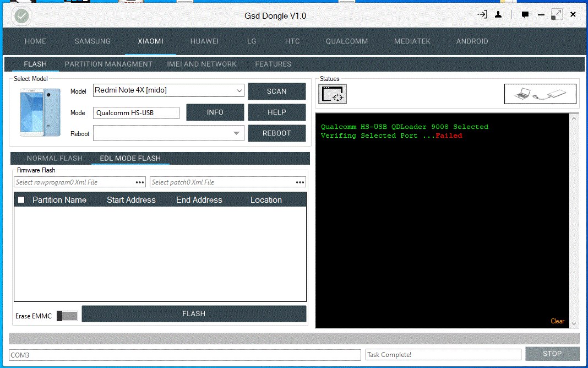Open the QUALCOMM brand tab

pyautogui.click(x=347, y=41)
